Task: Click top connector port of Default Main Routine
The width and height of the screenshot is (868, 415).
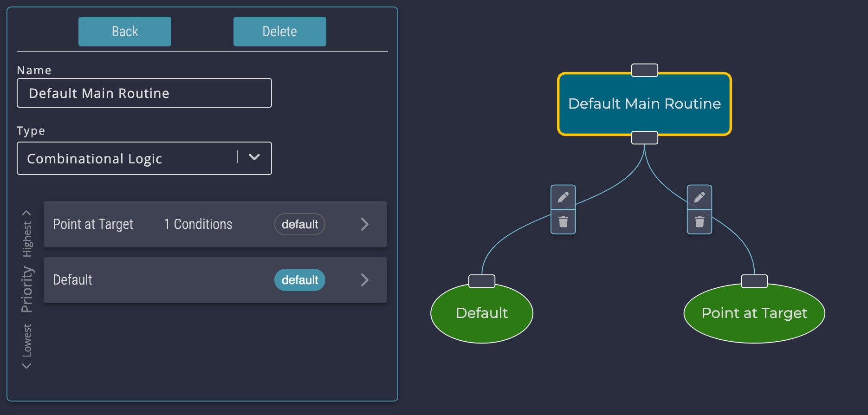Action: coord(645,70)
